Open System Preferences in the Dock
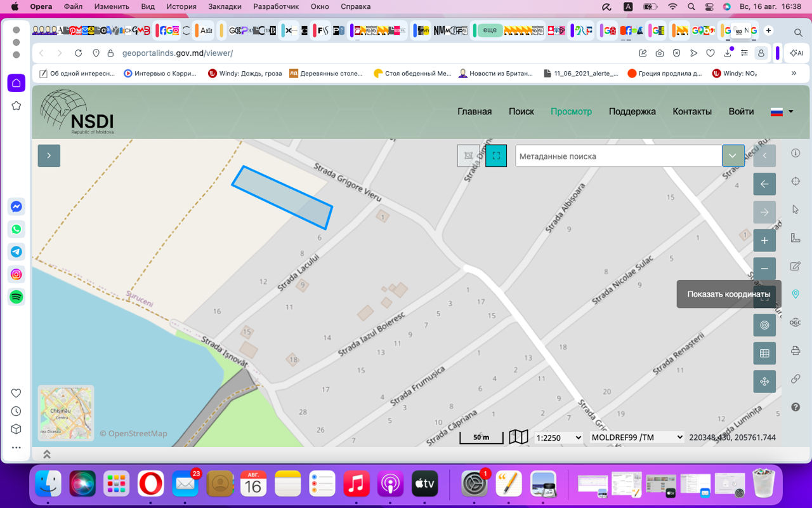This screenshot has height=508, width=812. [x=473, y=484]
